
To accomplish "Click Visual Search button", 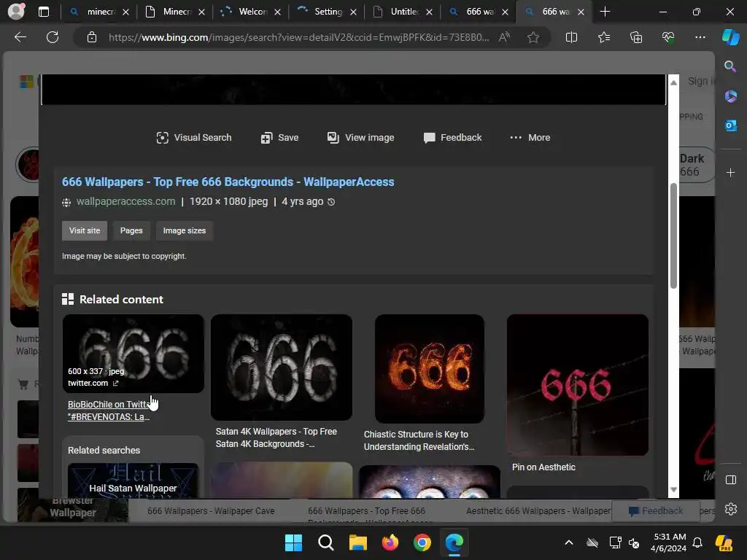I will point(194,138).
